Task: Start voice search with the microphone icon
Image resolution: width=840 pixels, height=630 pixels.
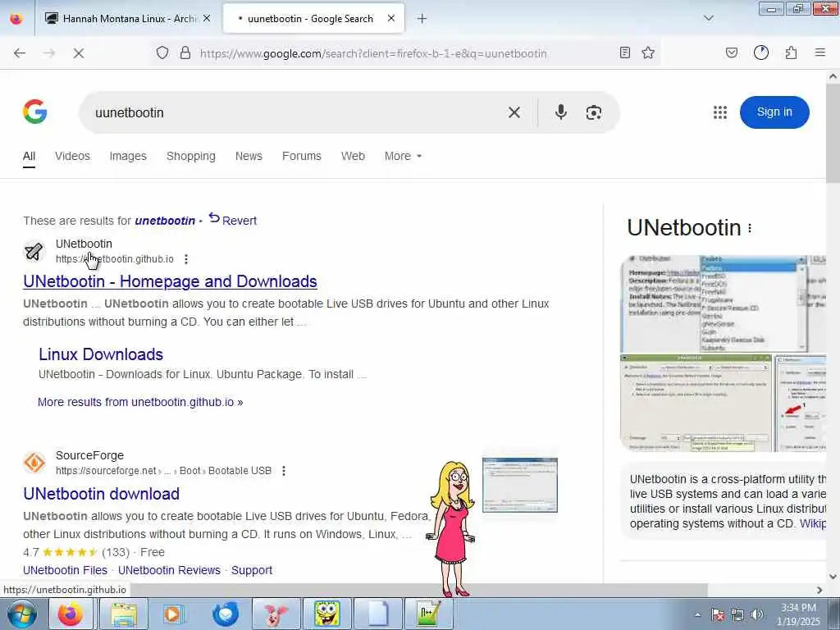Action: point(561,112)
